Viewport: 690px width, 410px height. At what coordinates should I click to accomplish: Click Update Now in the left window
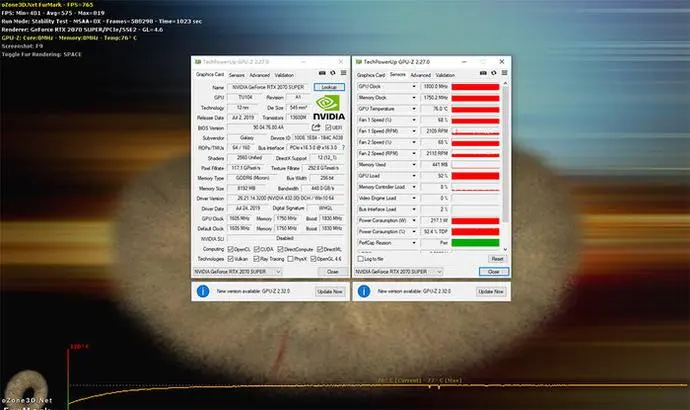tap(330, 291)
